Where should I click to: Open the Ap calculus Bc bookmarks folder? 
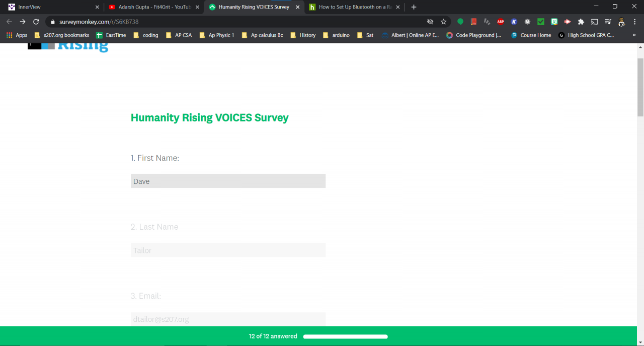pyautogui.click(x=262, y=35)
